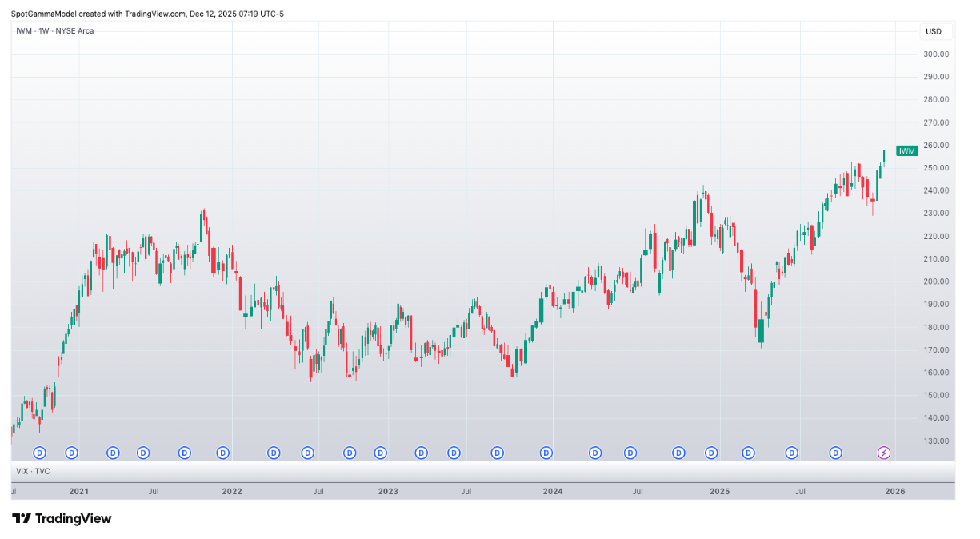This screenshot has width=980, height=539.
Task: Click the dividend icon below the 2023 label
Action: [x=380, y=453]
